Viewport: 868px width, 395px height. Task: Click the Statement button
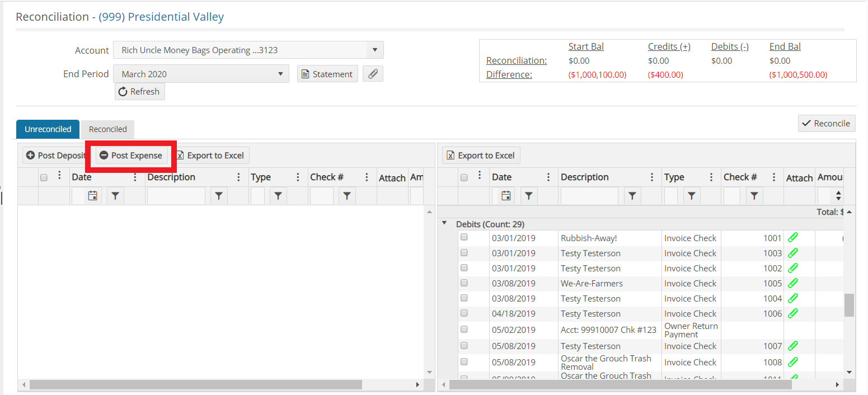coord(327,74)
